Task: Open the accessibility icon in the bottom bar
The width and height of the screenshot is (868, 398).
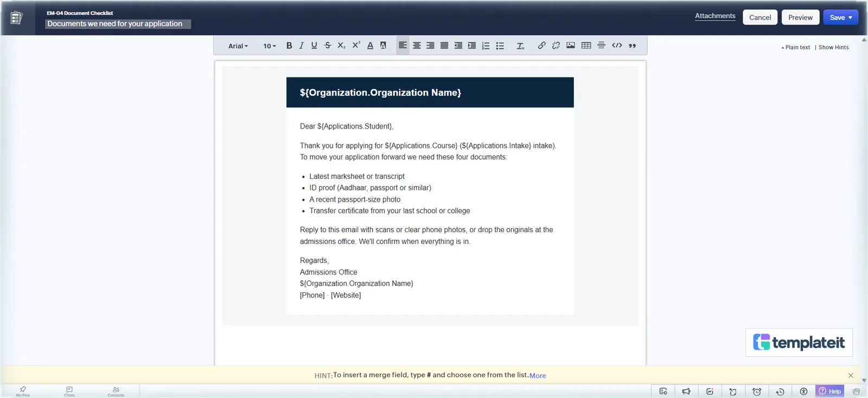Action: click(803, 391)
